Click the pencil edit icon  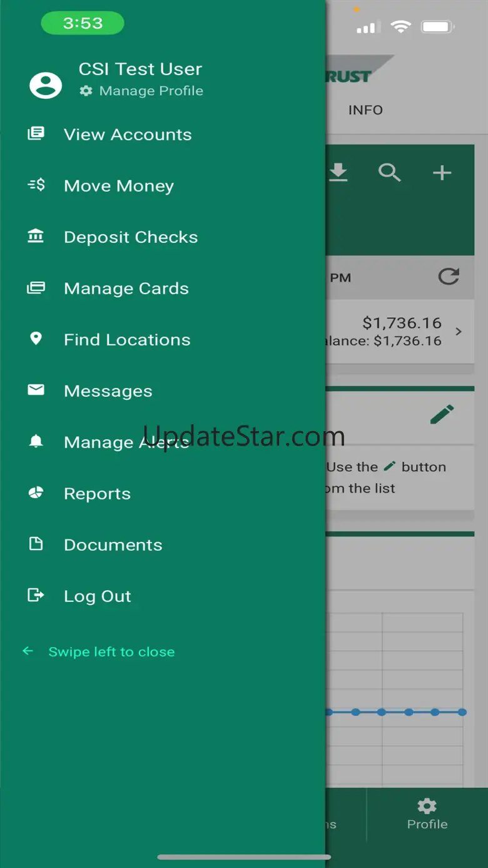click(x=442, y=414)
